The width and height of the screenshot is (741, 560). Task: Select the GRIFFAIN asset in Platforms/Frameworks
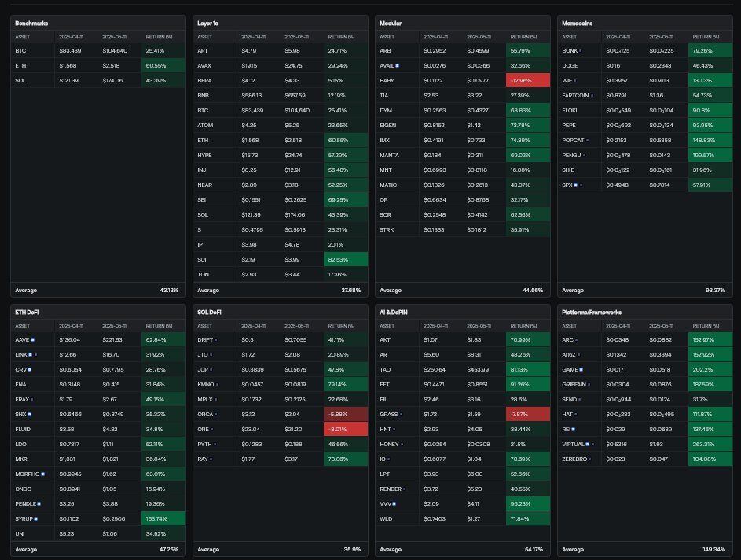point(574,385)
